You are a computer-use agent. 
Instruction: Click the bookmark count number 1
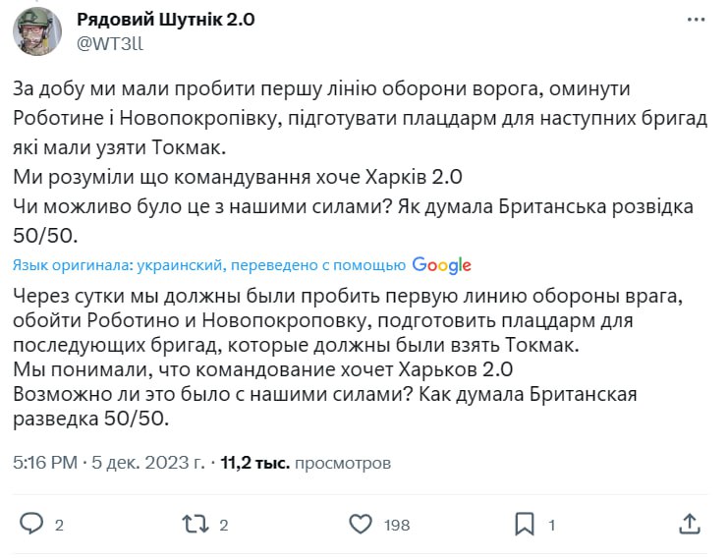pyautogui.click(x=552, y=525)
